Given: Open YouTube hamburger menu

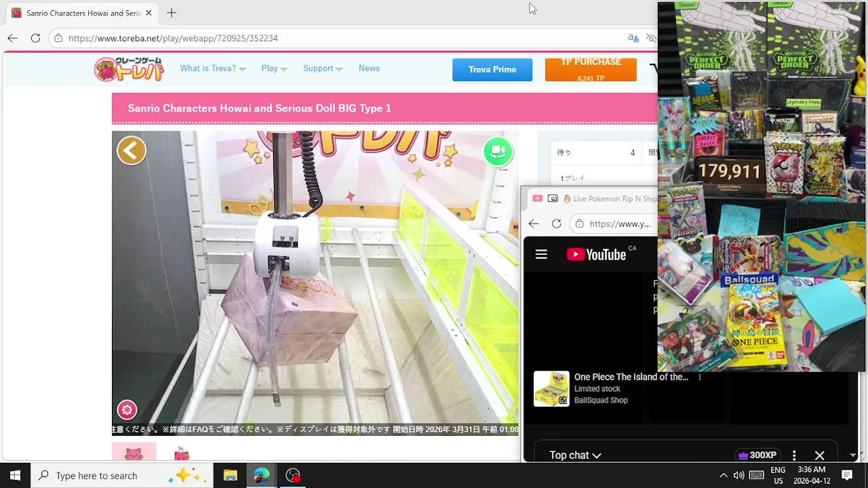Looking at the screenshot, I should click(x=541, y=254).
